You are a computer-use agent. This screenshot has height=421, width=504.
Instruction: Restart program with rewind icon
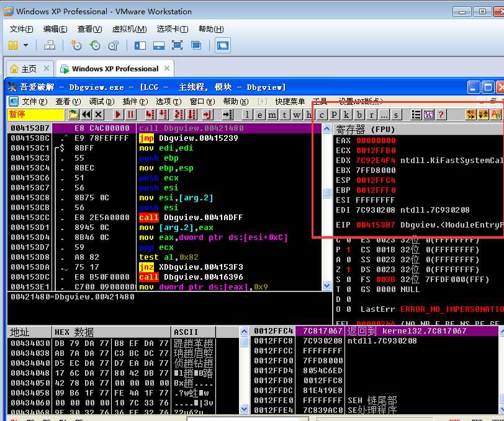pos(86,115)
